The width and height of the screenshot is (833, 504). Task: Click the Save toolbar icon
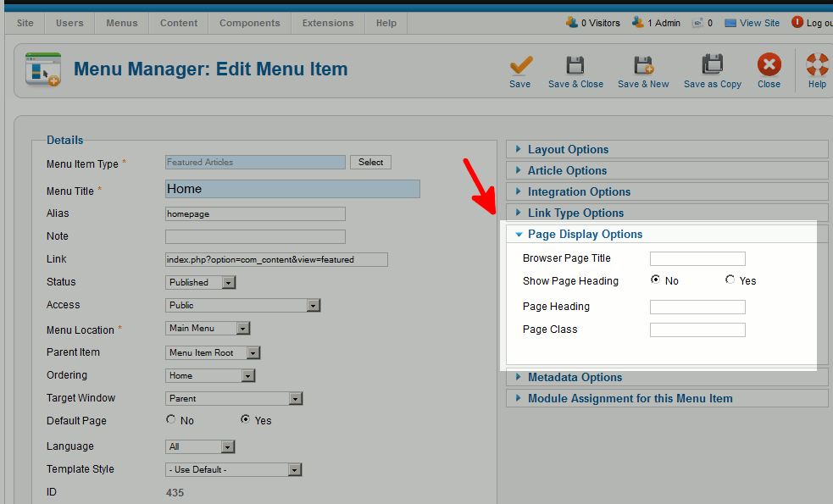520,65
